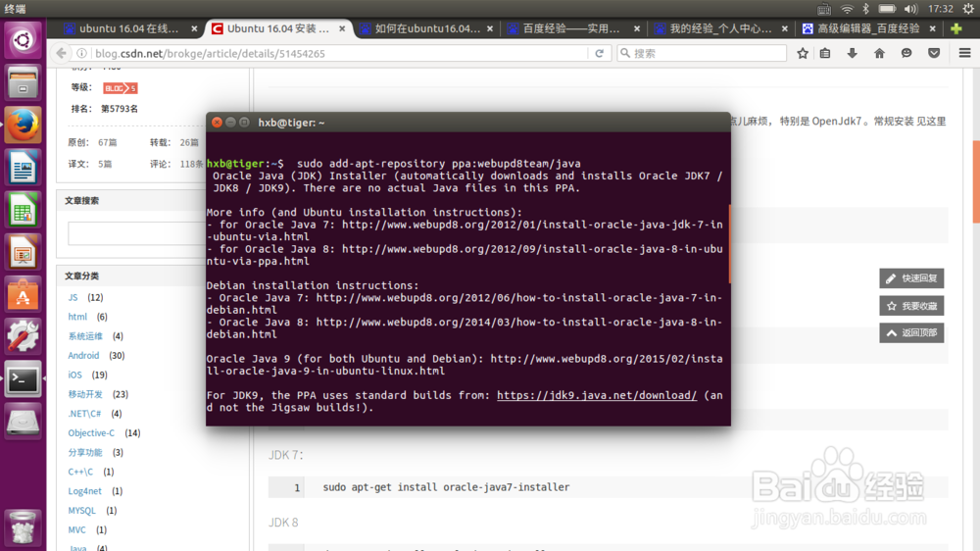Open LibreOffice Calc from the dock
This screenshot has height=551, width=980.
[x=24, y=210]
